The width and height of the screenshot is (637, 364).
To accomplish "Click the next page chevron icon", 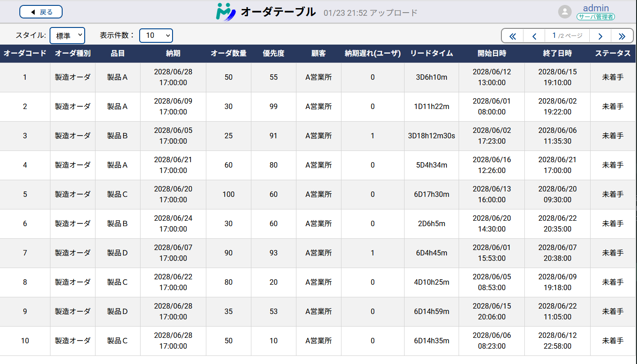I will [x=600, y=35].
